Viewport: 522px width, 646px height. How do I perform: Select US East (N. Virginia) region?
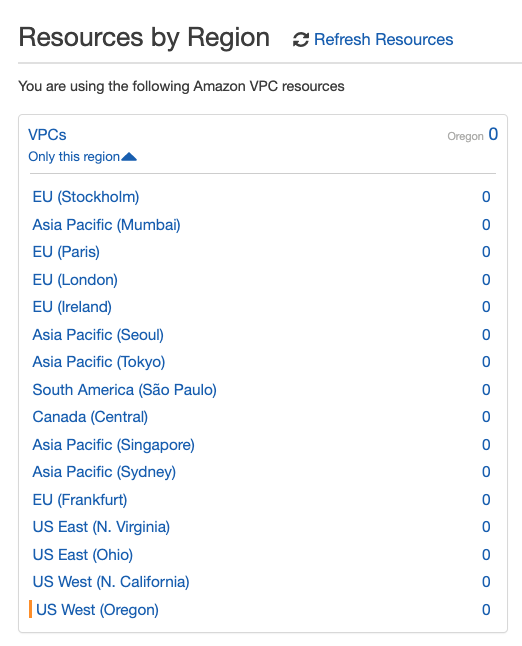(x=101, y=527)
